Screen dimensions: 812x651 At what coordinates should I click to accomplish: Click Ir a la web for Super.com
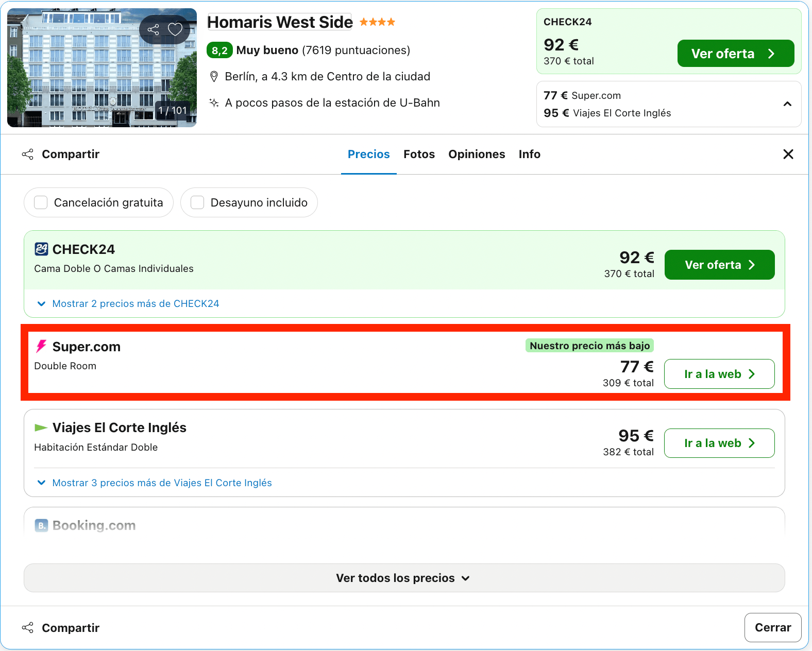pos(719,374)
